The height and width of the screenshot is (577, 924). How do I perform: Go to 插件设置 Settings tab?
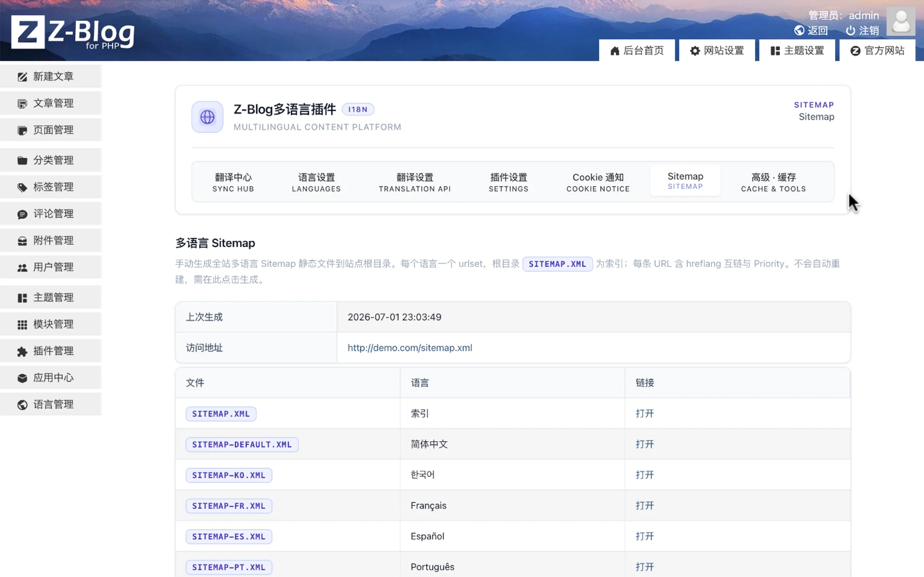pyautogui.click(x=509, y=182)
